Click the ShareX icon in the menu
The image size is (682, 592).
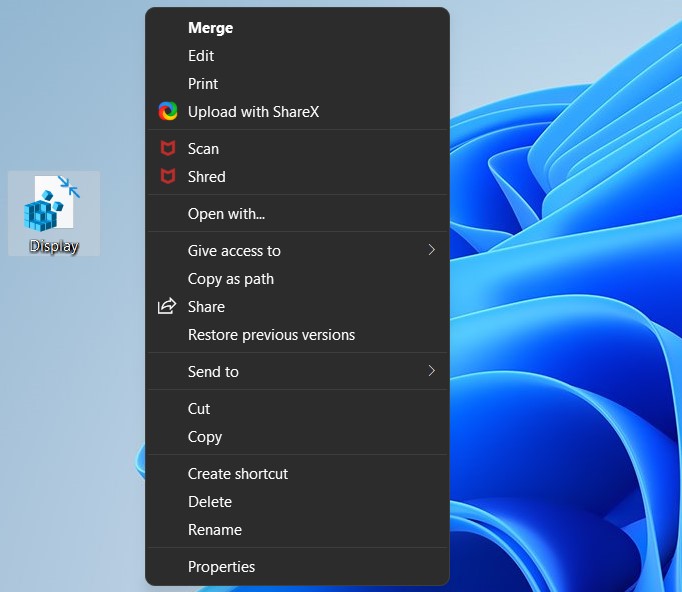tap(168, 112)
